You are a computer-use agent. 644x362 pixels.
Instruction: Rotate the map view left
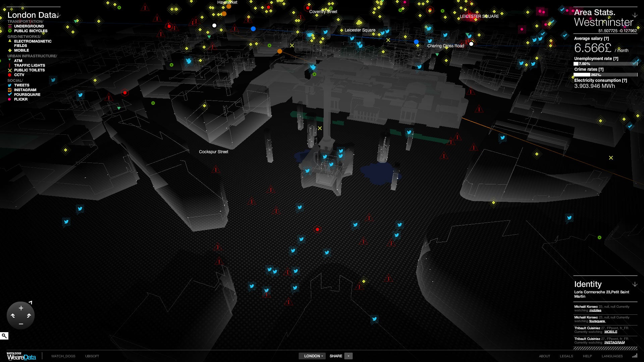tap(13, 316)
